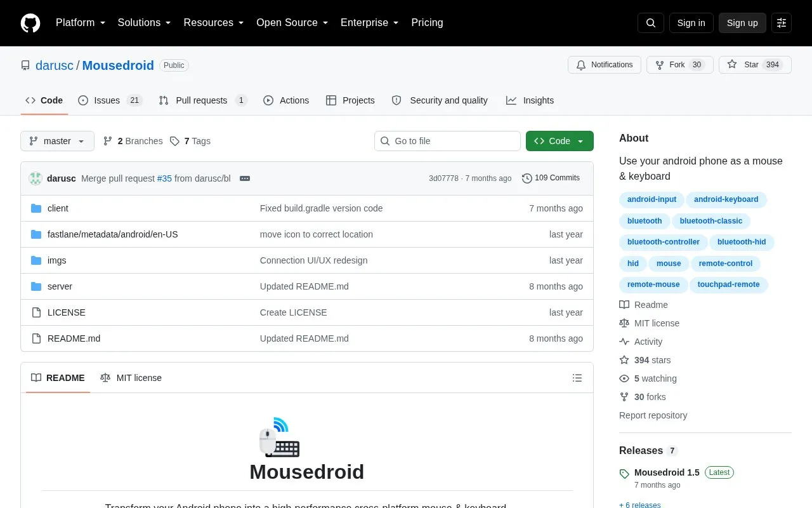Expand the Solutions menu
The image size is (812, 508).
click(x=144, y=23)
